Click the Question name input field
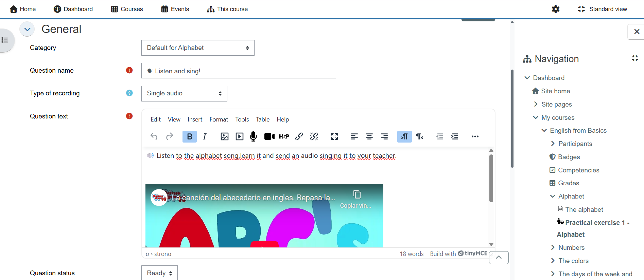Screen dimensions: 644x280 239,71
